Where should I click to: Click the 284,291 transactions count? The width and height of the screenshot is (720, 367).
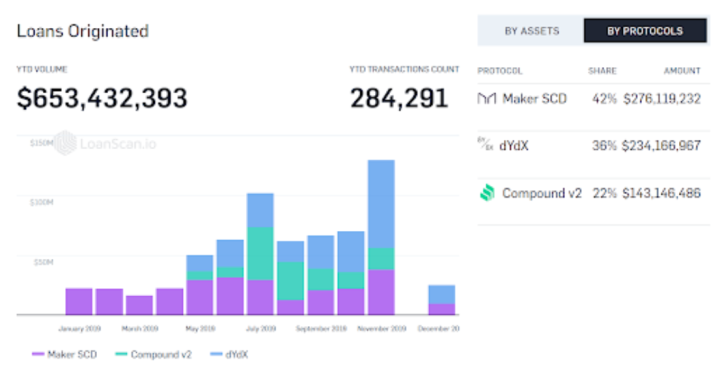pos(399,98)
